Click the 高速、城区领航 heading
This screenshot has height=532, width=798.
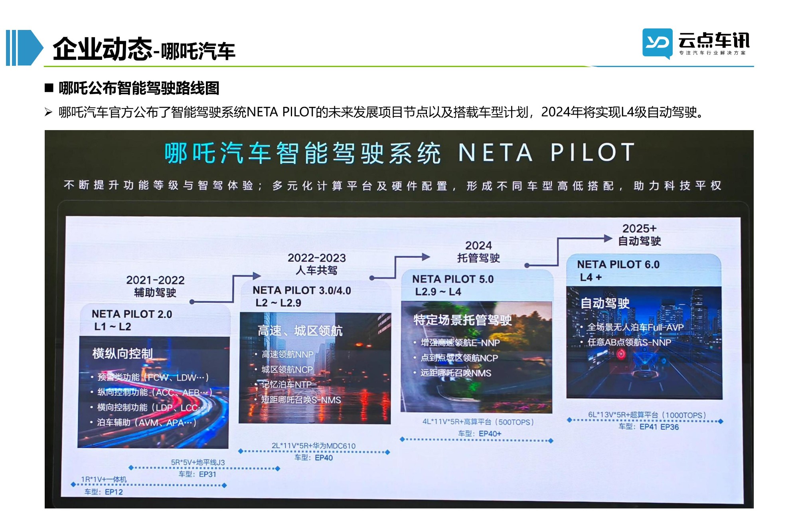click(300, 330)
